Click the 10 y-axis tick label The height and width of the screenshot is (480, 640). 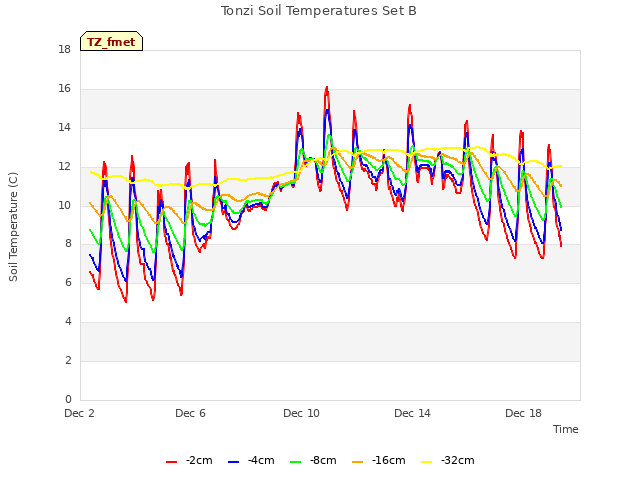tap(64, 205)
